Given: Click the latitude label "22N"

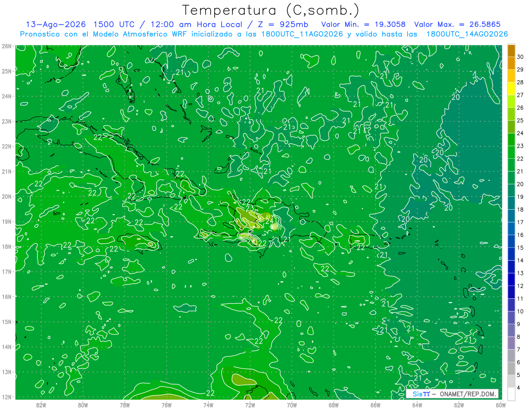Looking at the screenshot, I should tap(6, 146).
